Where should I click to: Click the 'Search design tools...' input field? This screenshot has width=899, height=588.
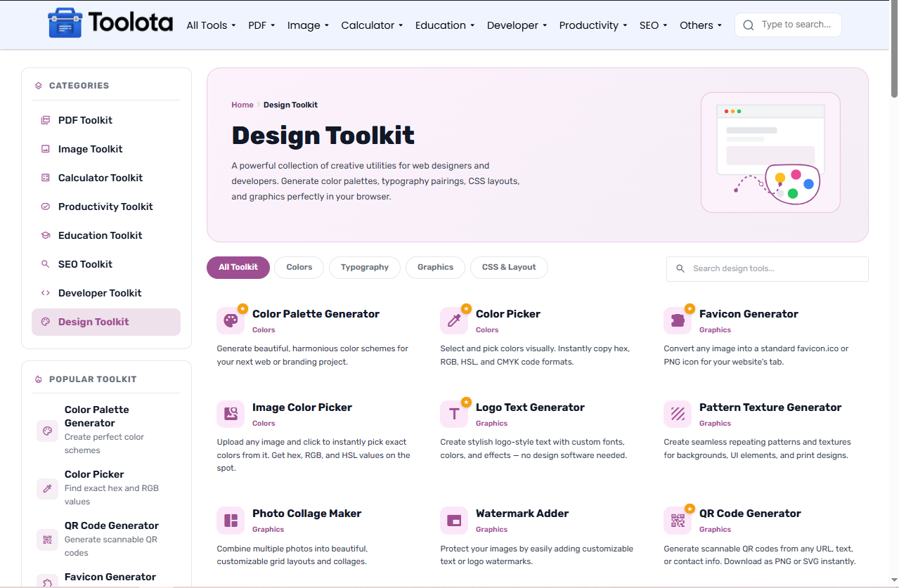pos(768,268)
